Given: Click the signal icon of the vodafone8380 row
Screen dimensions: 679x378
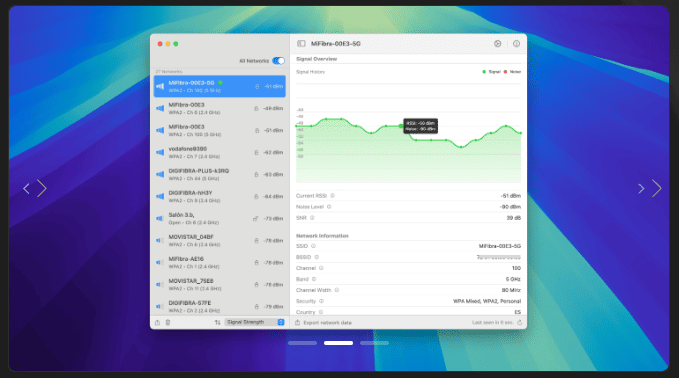Looking at the screenshot, I should pyautogui.click(x=160, y=152).
